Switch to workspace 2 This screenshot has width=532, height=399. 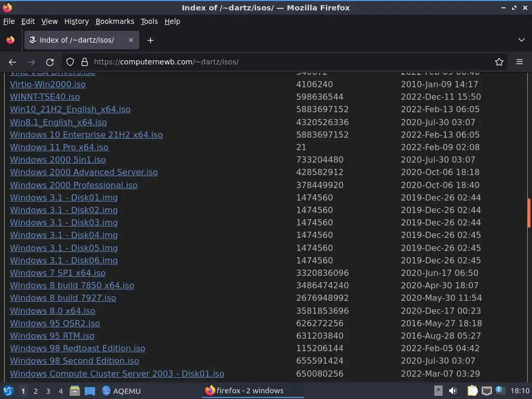(35, 391)
